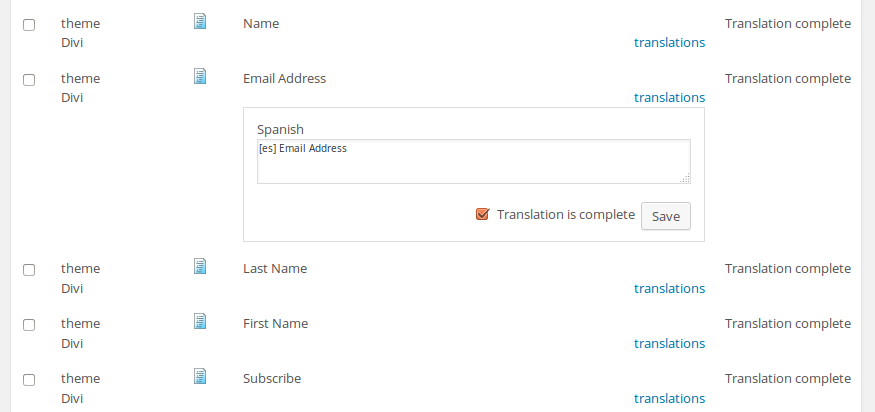Click inside the Spanish translation text box

pyautogui.click(x=473, y=162)
